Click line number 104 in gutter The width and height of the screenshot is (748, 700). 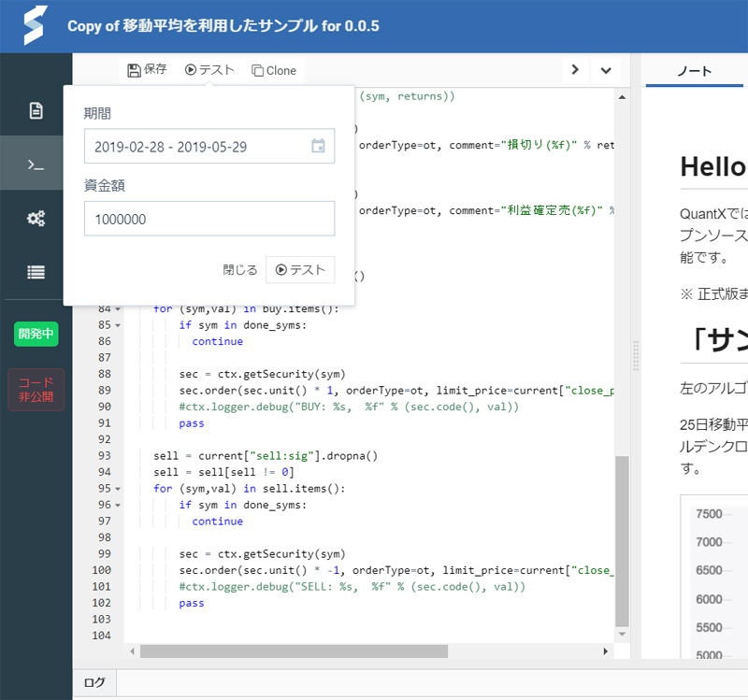pos(102,636)
